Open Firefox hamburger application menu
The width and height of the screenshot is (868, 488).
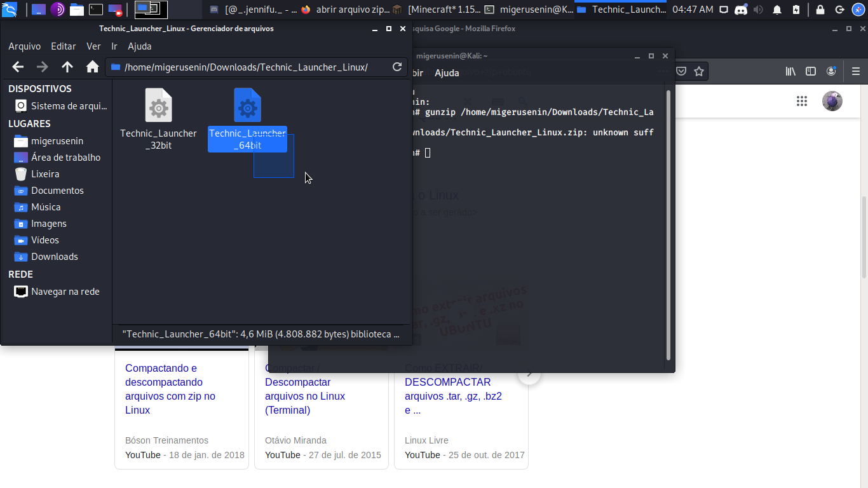pos(855,71)
